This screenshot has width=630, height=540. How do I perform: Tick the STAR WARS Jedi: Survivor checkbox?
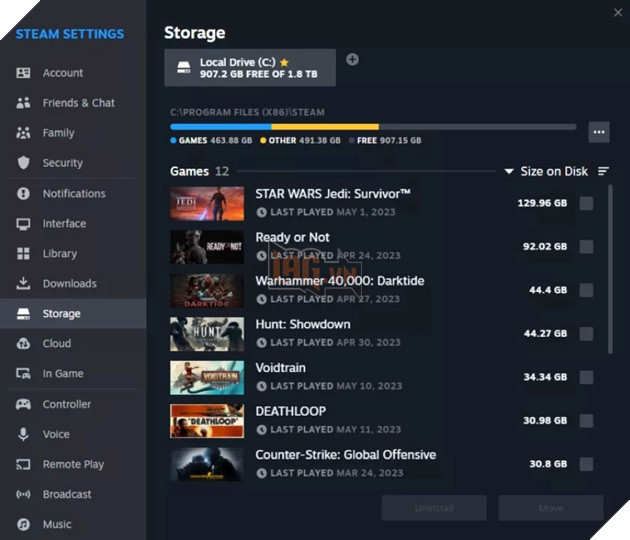click(x=586, y=203)
